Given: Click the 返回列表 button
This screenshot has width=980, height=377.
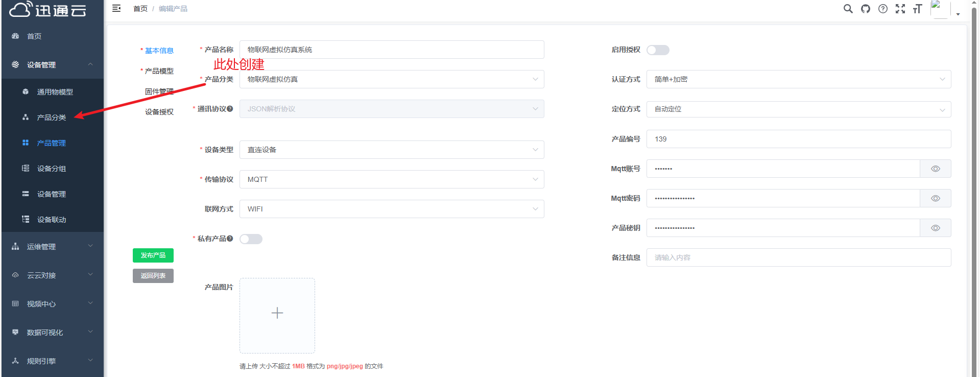Looking at the screenshot, I should point(153,276).
